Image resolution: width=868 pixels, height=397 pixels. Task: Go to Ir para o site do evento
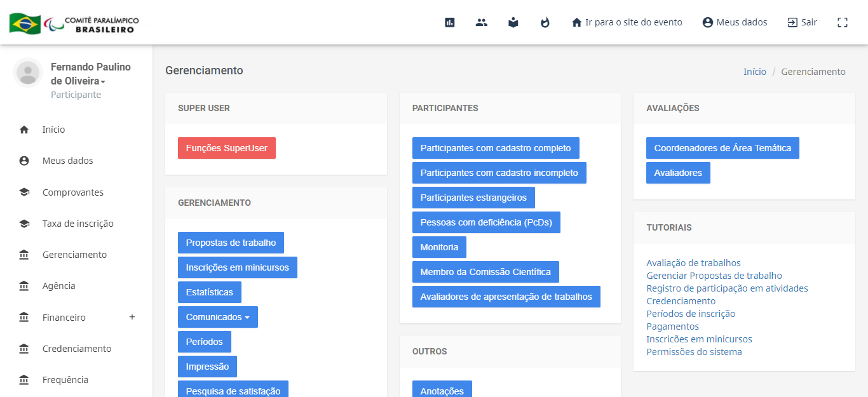[627, 22]
